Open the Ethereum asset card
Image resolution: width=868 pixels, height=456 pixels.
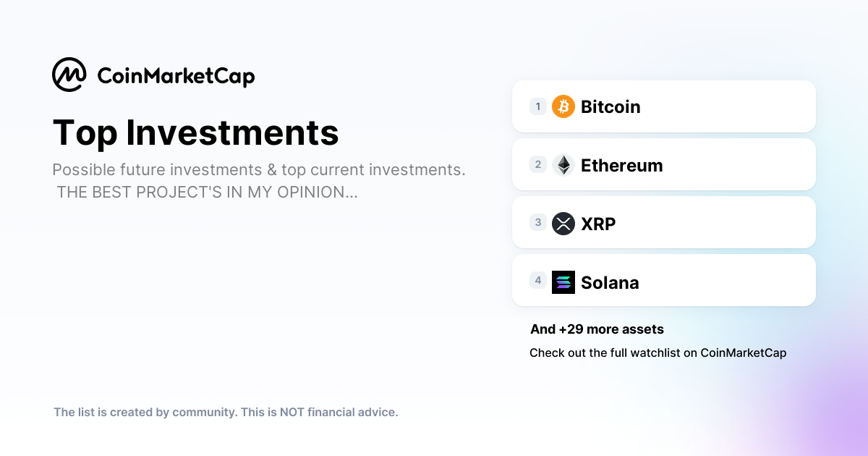tap(664, 164)
